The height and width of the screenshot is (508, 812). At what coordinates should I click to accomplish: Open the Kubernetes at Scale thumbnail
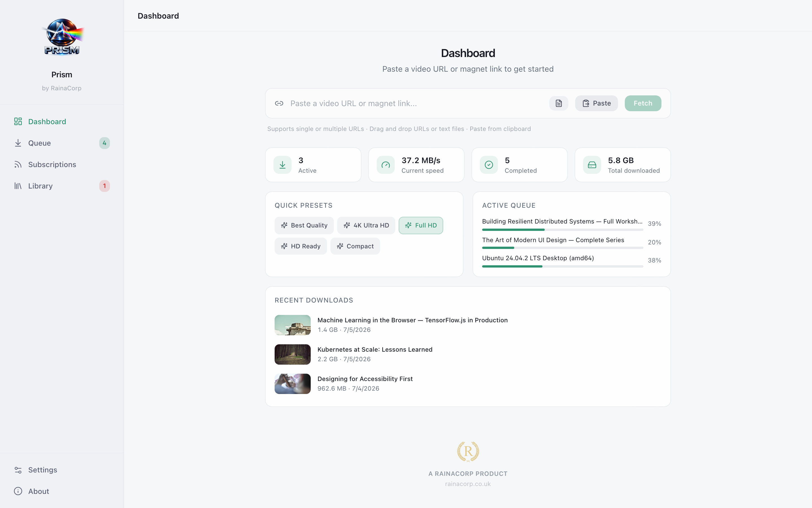293,354
